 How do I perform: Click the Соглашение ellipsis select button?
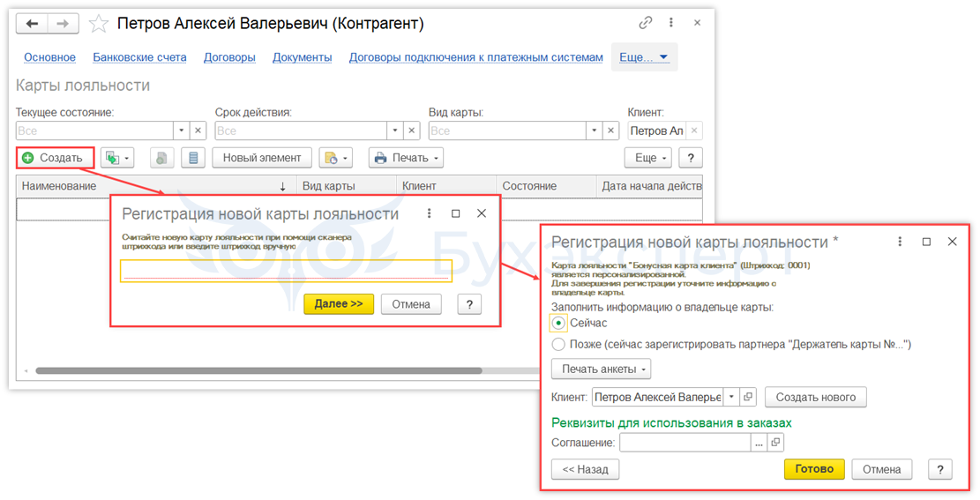pyautogui.click(x=758, y=443)
